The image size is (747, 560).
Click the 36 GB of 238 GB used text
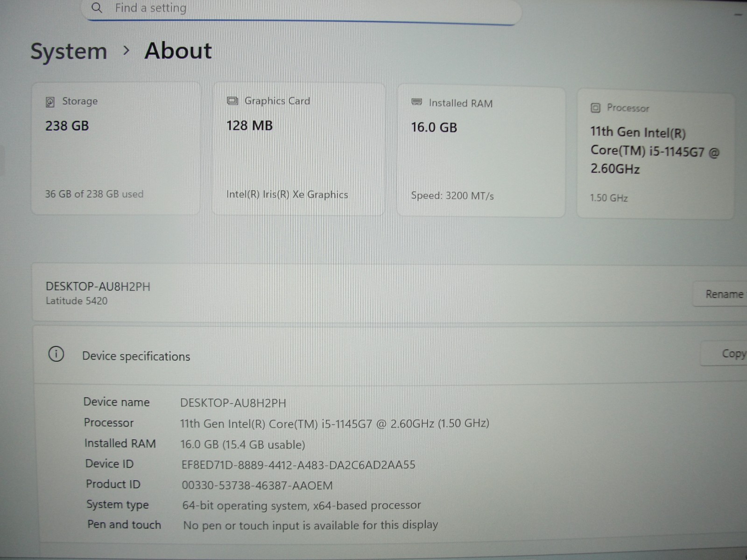94,194
